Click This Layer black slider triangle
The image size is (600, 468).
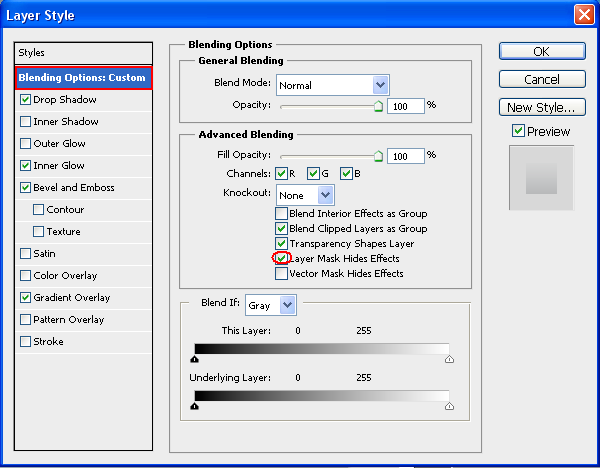click(x=194, y=359)
